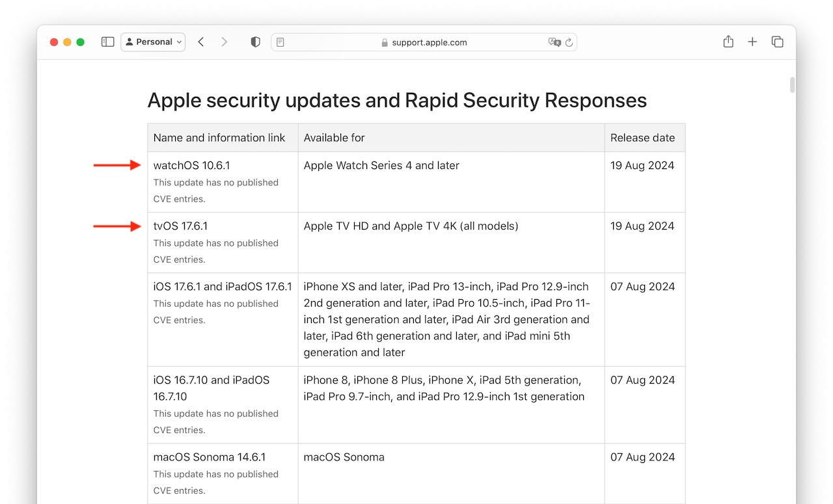This screenshot has width=833, height=504.
Task: Go back to previous page
Action: tap(201, 42)
